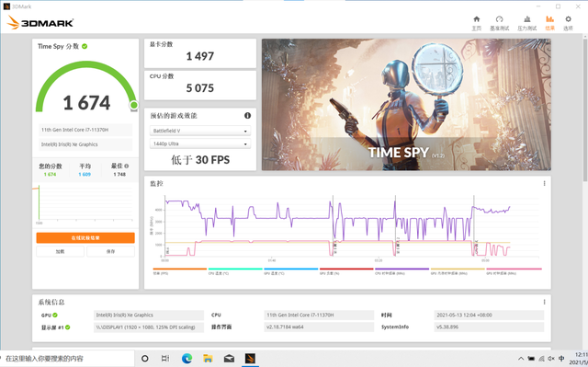Toggle the red GPU load legend

tap(346, 271)
